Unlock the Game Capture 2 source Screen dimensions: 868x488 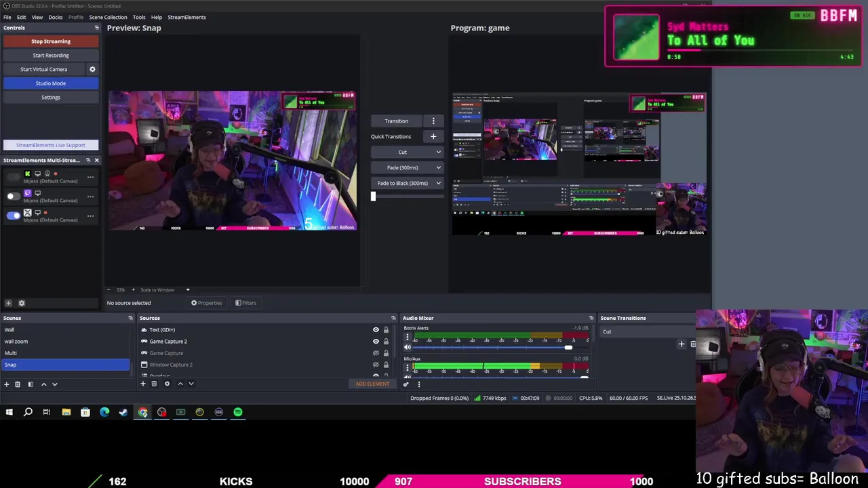pos(386,342)
